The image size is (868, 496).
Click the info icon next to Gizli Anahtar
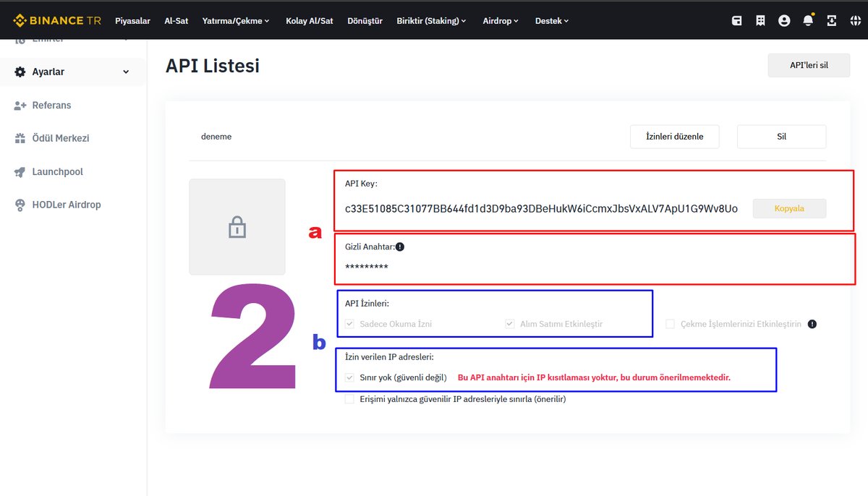pyautogui.click(x=400, y=247)
